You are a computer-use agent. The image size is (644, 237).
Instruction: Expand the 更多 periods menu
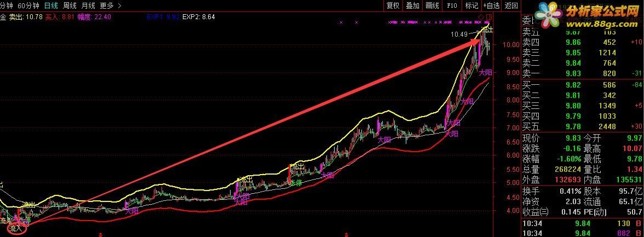pyautogui.click(x=111, y=5)
